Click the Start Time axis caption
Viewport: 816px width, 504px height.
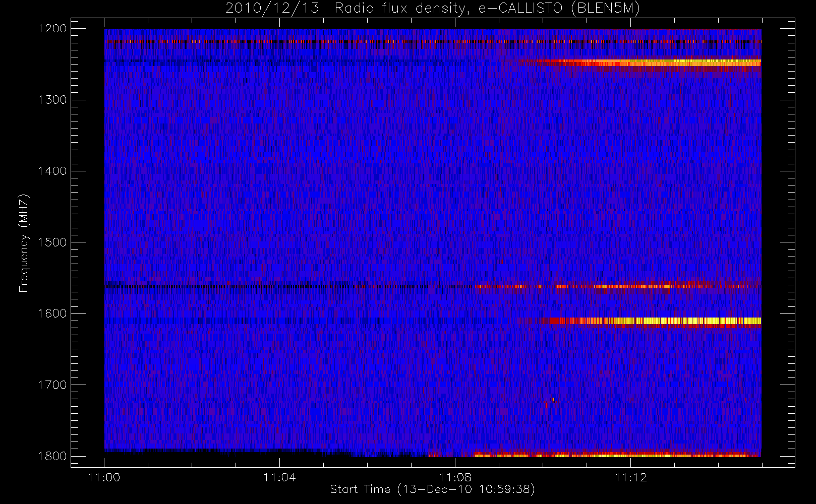(432, 489)
